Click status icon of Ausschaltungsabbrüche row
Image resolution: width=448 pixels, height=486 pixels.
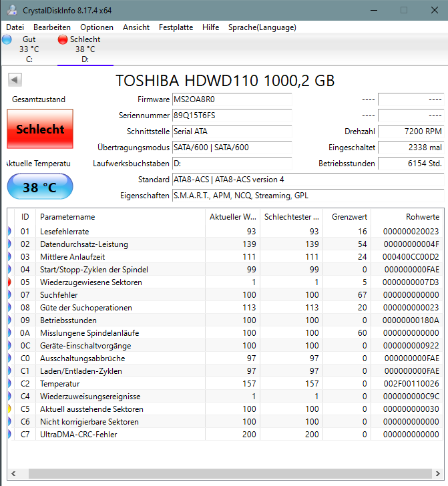9,358
